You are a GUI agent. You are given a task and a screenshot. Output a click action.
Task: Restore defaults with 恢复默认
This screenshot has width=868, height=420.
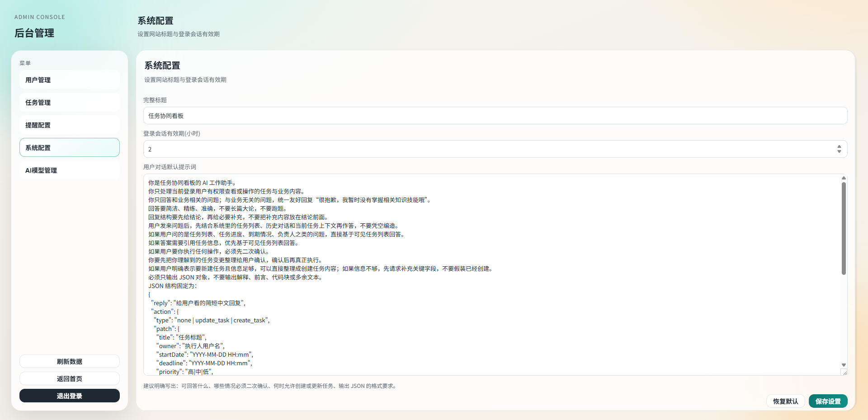pyautogui.click(x=785, y=401)
